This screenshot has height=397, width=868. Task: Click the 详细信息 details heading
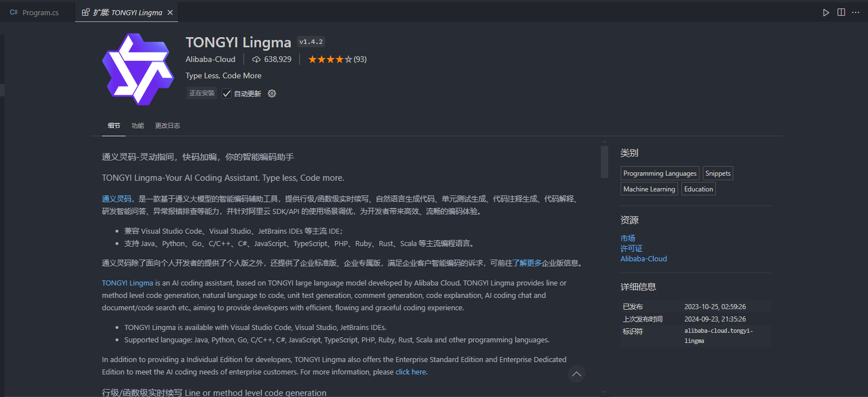[639, 287]
